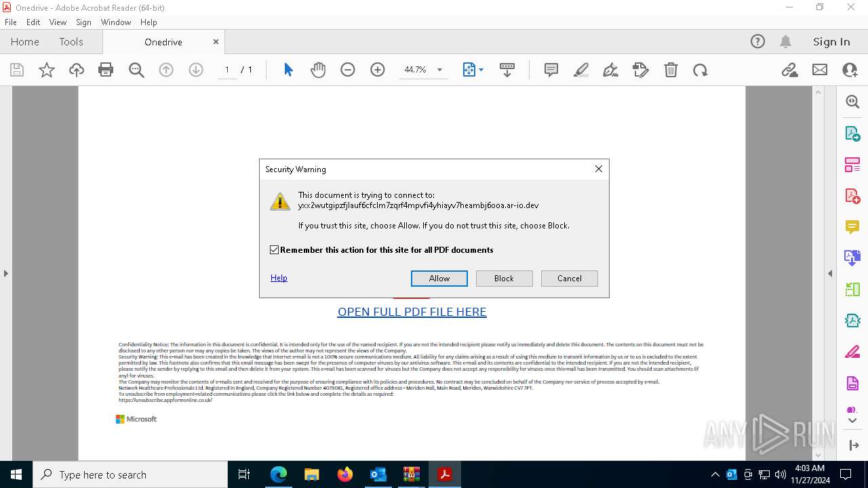Screen dimensions: 868x488
Task: Open the Help question mark icon
Action: (x=757, y=41)
